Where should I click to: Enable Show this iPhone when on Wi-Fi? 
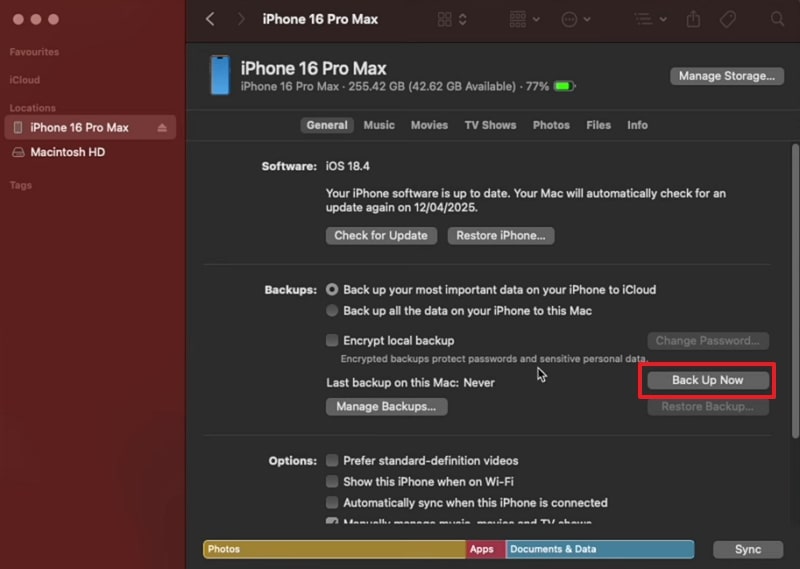click(x=332, y=482)
